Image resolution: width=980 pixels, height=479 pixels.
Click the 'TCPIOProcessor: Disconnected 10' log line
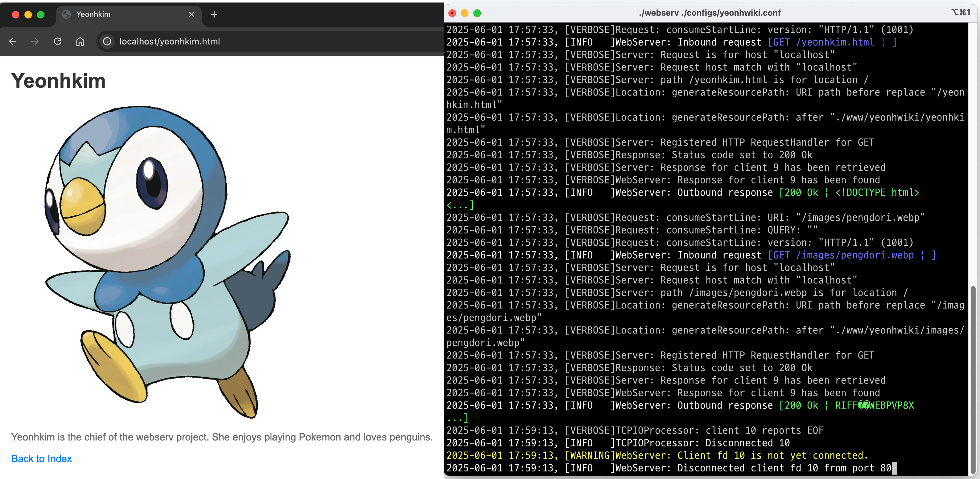pos(618,443)
